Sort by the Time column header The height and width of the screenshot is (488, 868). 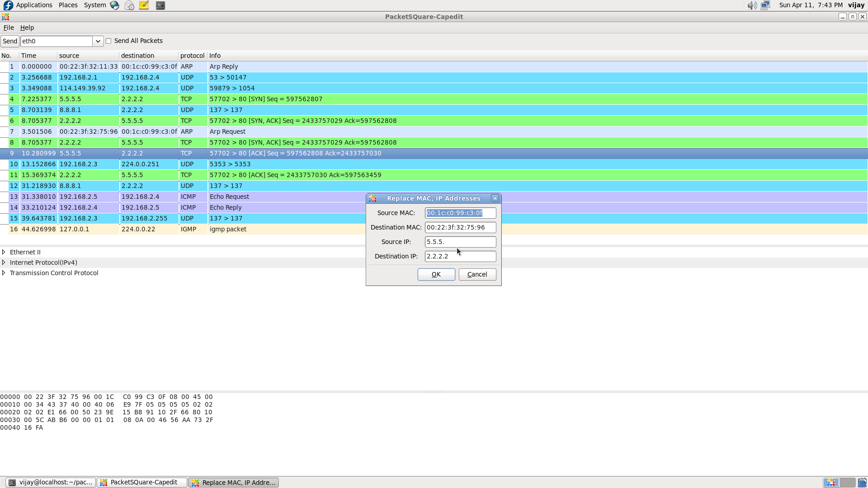38,56
